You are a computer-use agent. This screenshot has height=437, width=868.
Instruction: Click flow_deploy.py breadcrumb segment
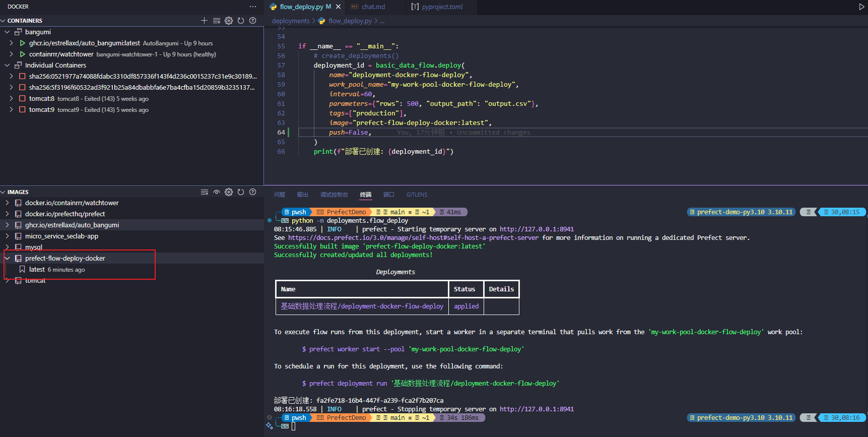coord(350,21)
